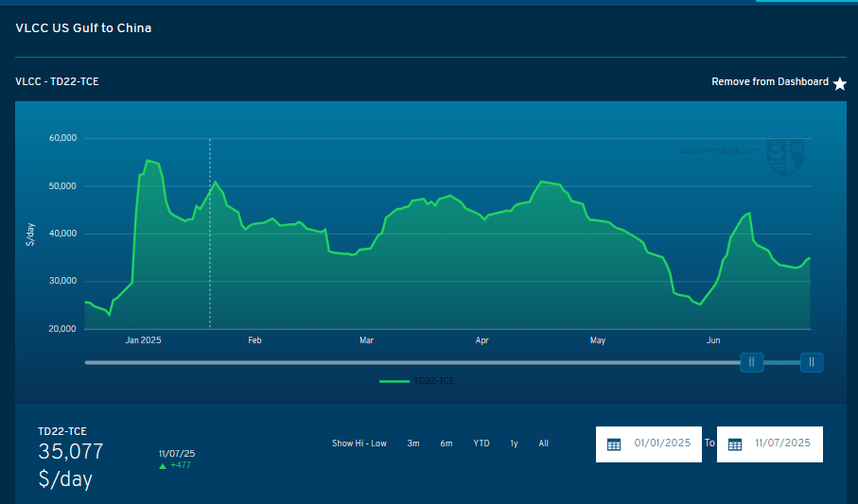The image size is (858, 504).
Task: Click the VLCC US Gulf to China heading
Action: pyautogui.click(x=83, y=28)
